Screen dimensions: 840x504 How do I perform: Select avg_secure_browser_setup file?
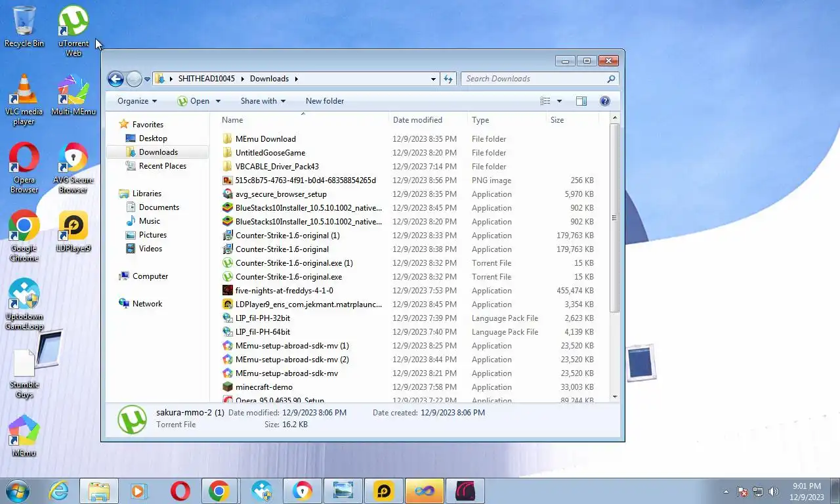[281, 194]
